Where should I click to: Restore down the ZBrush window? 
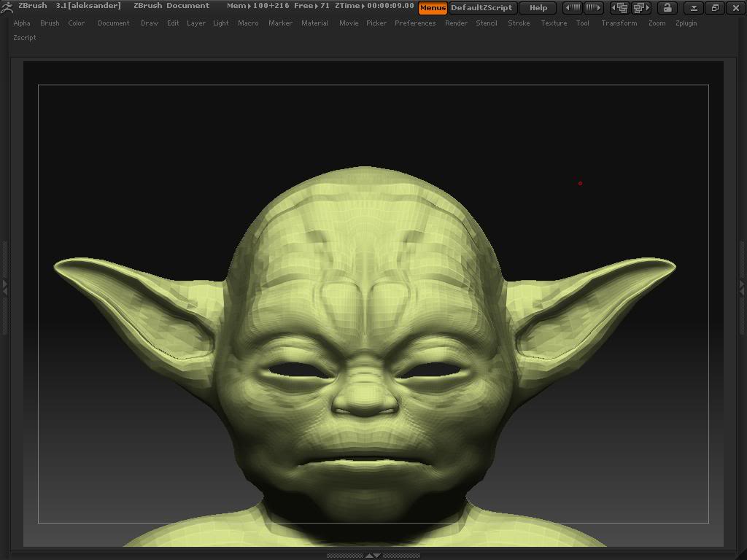[x=715, y=7]
